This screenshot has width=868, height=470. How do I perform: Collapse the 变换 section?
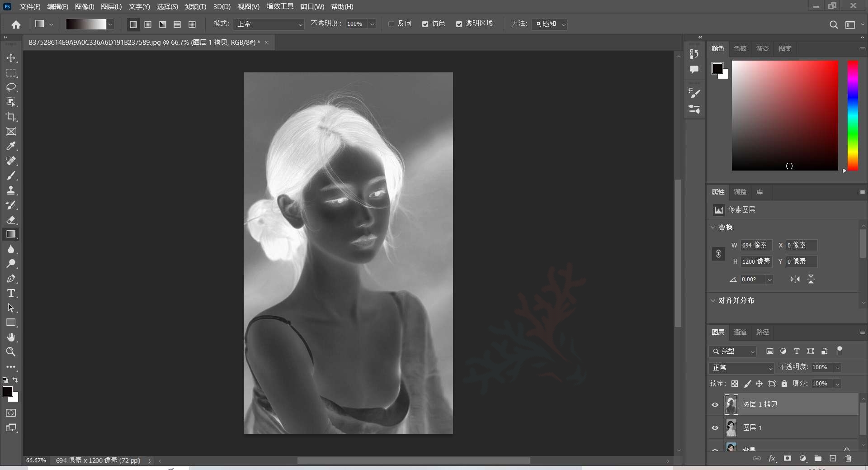click(713, 228)
